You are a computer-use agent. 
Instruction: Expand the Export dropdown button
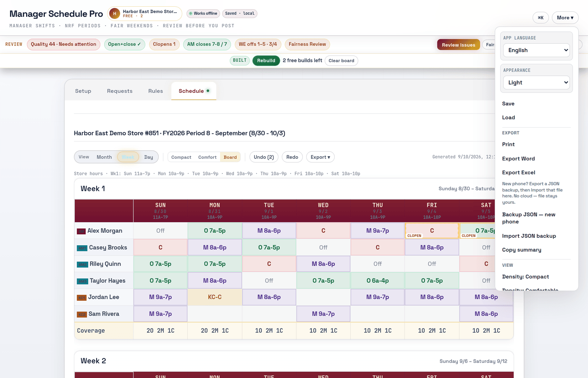(x=320, y=157)
